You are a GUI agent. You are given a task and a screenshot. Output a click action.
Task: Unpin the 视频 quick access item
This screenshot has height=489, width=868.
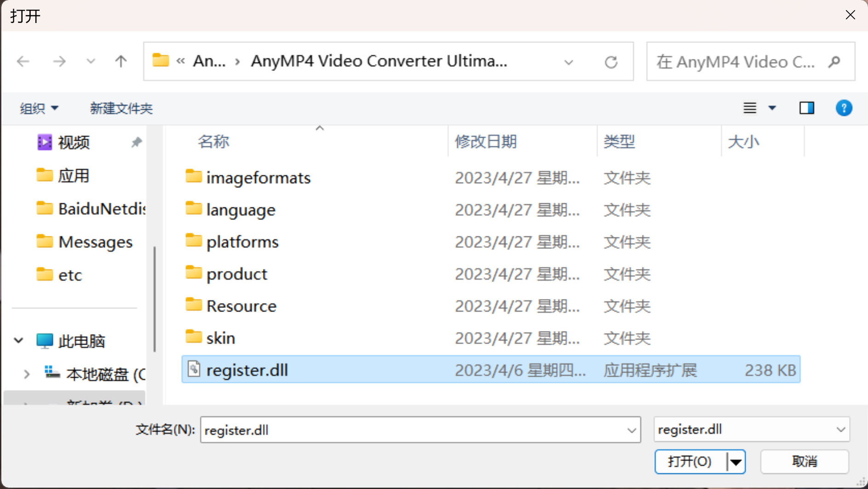[136, 142]
